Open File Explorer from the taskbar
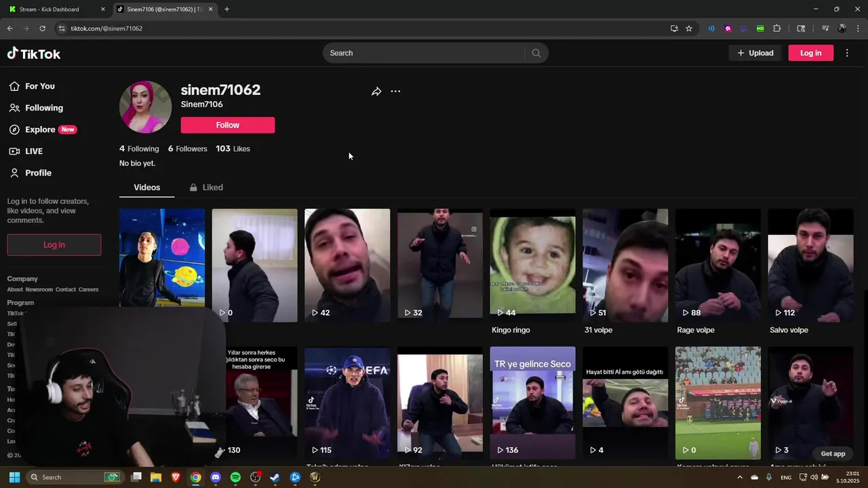The width and height of the screenshot is (868, 488). point(156,477)
